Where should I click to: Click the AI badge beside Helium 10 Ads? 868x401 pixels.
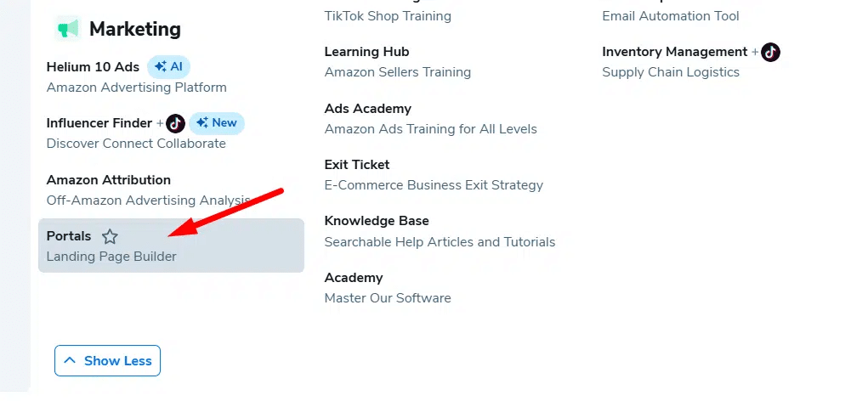click(x=169, y=66)
